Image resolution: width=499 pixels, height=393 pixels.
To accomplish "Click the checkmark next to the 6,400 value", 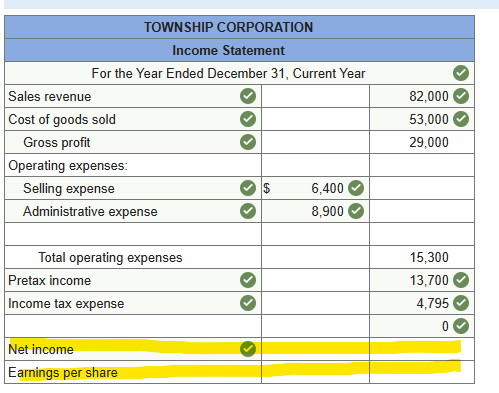I will pos(356,188).
